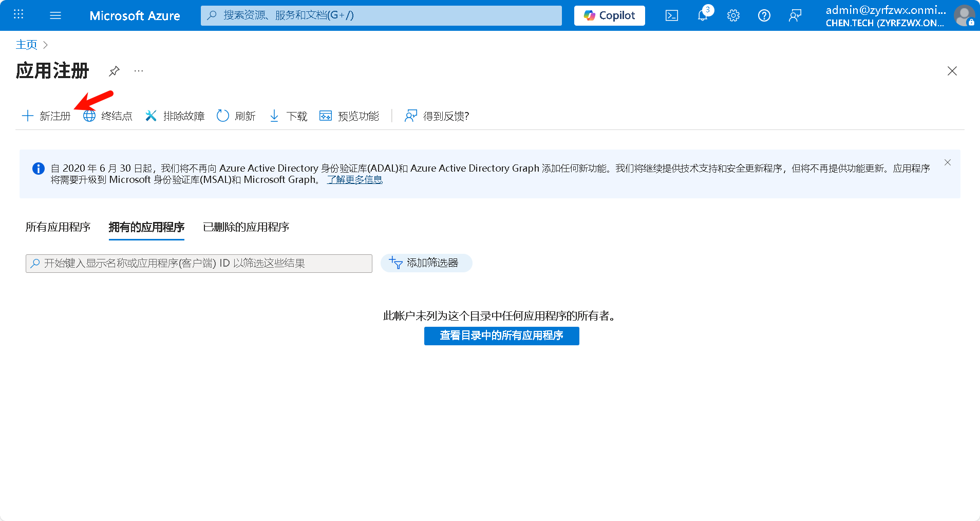Click the 添加筛选器 filter button
This screenshot has width=980, height=521.
click(x=426, y=263)
